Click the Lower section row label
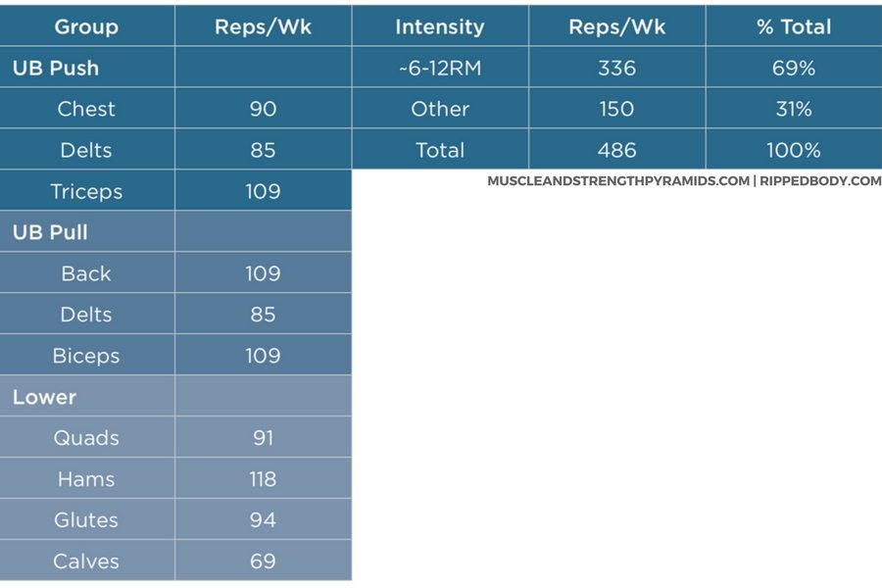This screenshot has height=588, width=882. (x=44, y=397)
